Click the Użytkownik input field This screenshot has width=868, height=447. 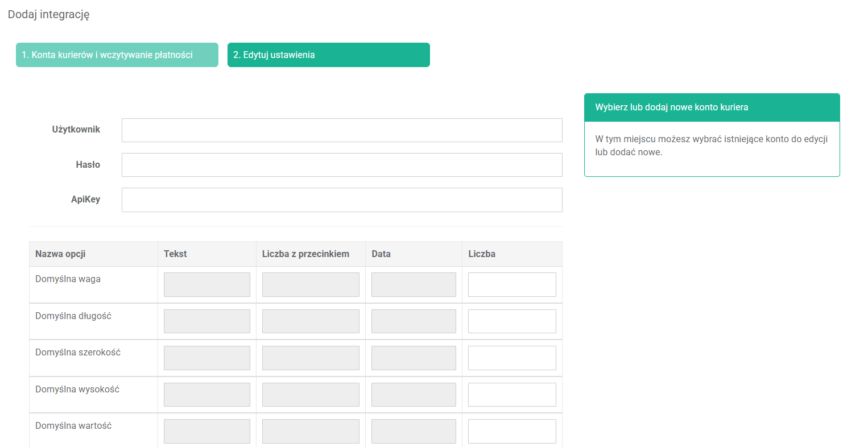[342, 130]
